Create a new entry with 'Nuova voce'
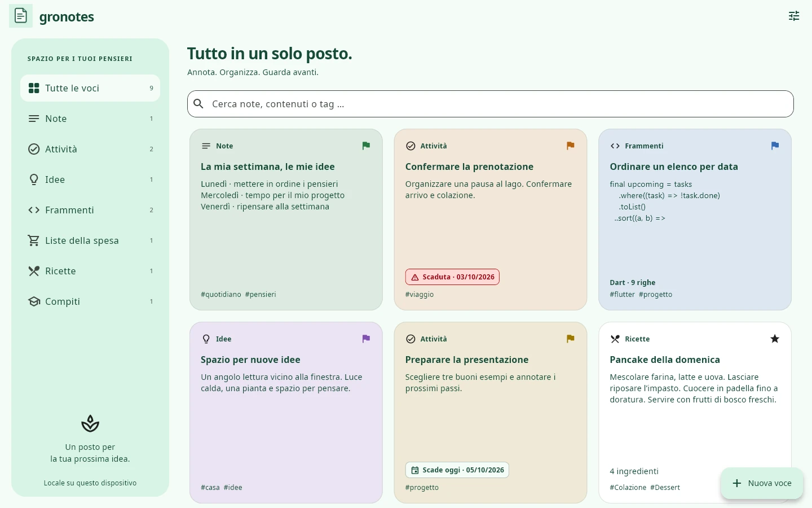Viewport: 812px width, 508px height. (x=762, y=483)
